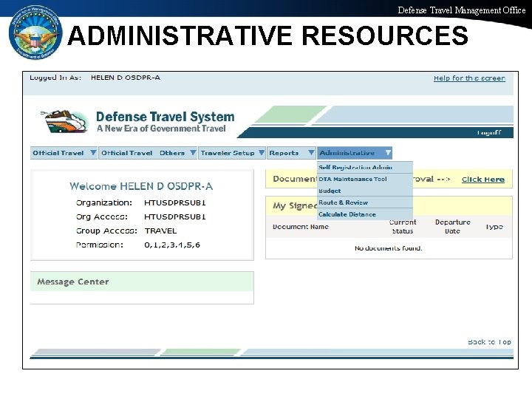Image resolution: width=532 pixels, height=399 pixels.
Task: Choose Route & Review option
Action: tap(365, 202)
